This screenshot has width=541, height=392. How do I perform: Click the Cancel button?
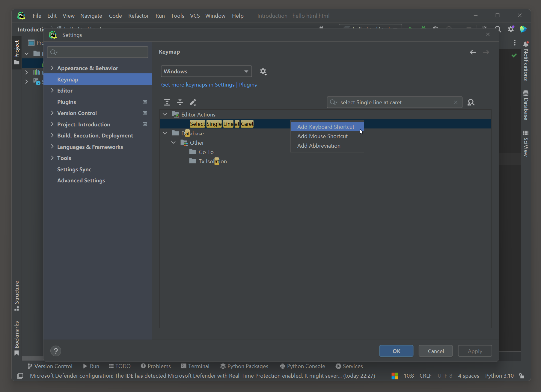tap(436, 351)
